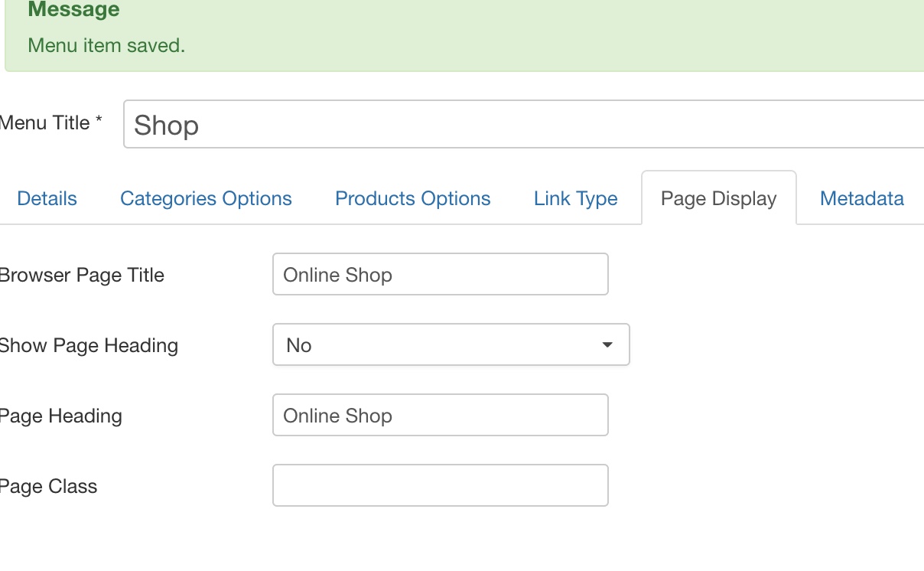This screenshot has width=924, height=571.
Task: Click the caret arrow on the No select box
Action: click(607, 345)
